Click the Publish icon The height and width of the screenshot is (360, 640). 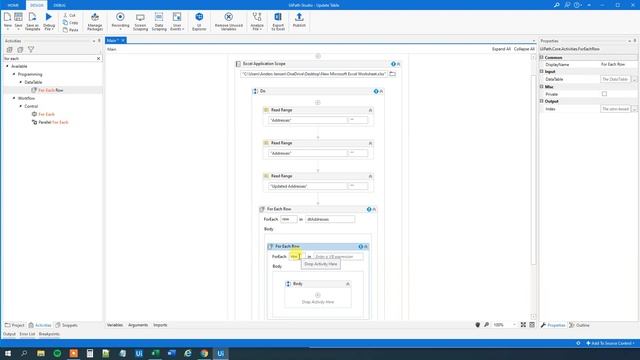click(299, 20)
